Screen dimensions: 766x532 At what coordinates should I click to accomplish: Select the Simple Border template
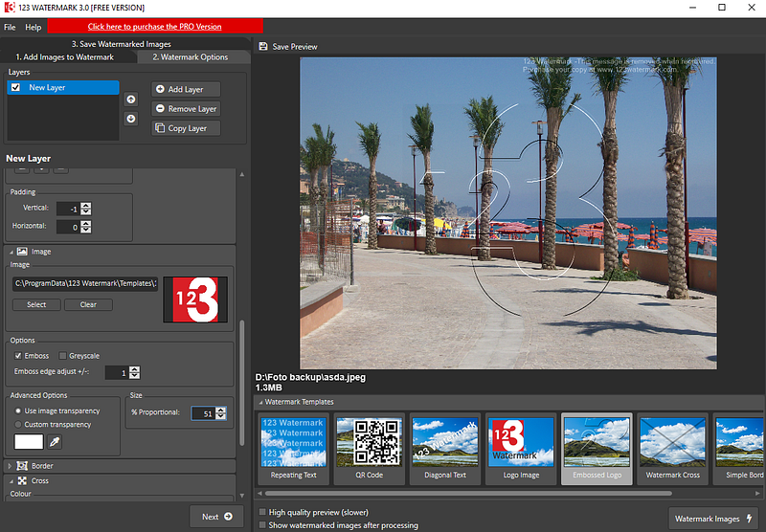tap(739, 449)
